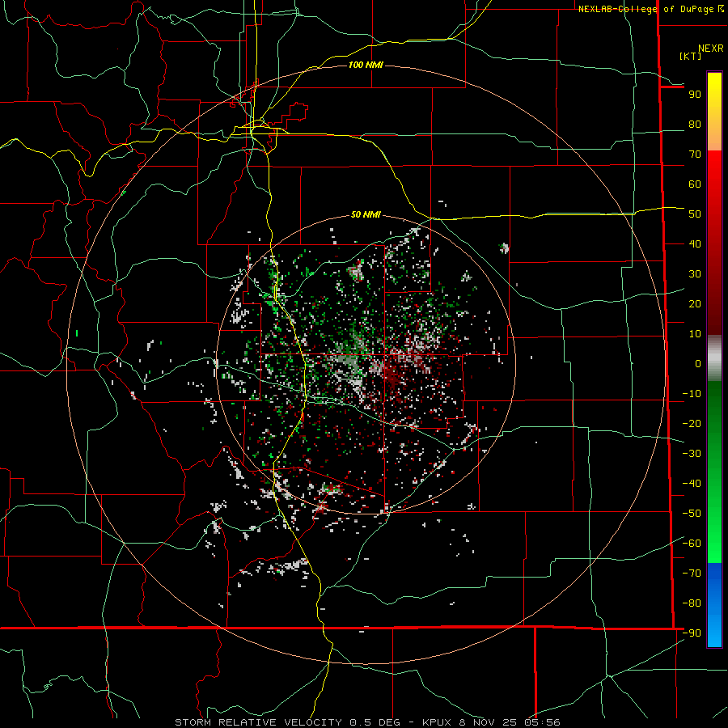Click the storm relative velocity caption text
Screen dimensions: 728x728
(x=367, y=722)
